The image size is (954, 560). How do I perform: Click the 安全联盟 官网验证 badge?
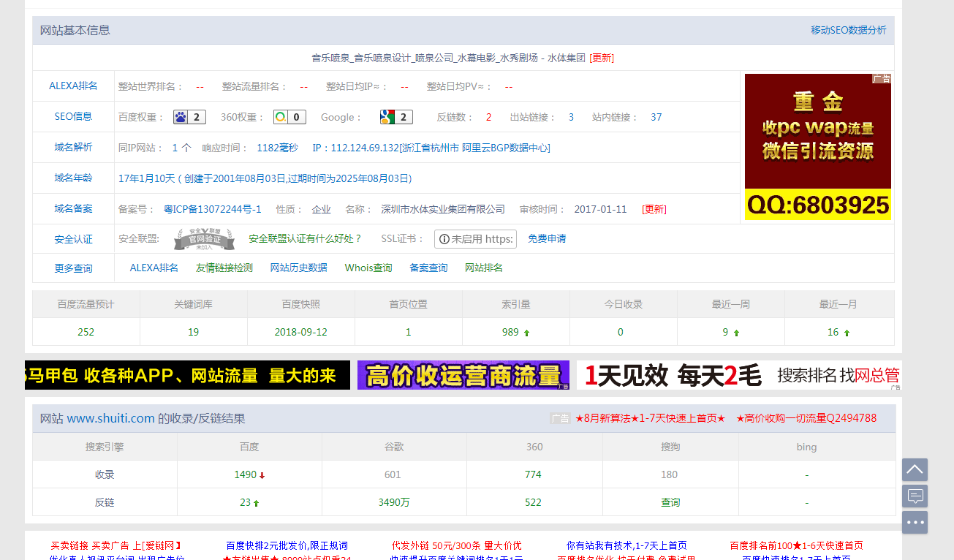(204, 239)
